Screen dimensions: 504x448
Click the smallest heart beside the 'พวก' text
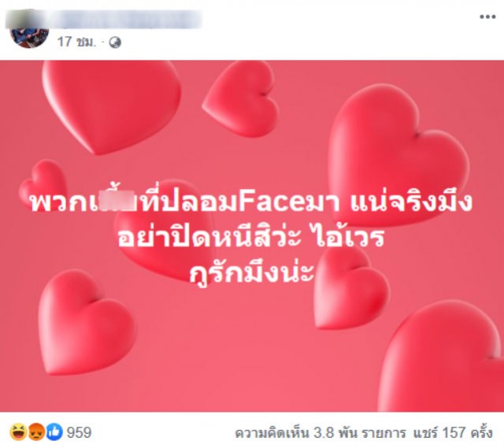point(43,182)
